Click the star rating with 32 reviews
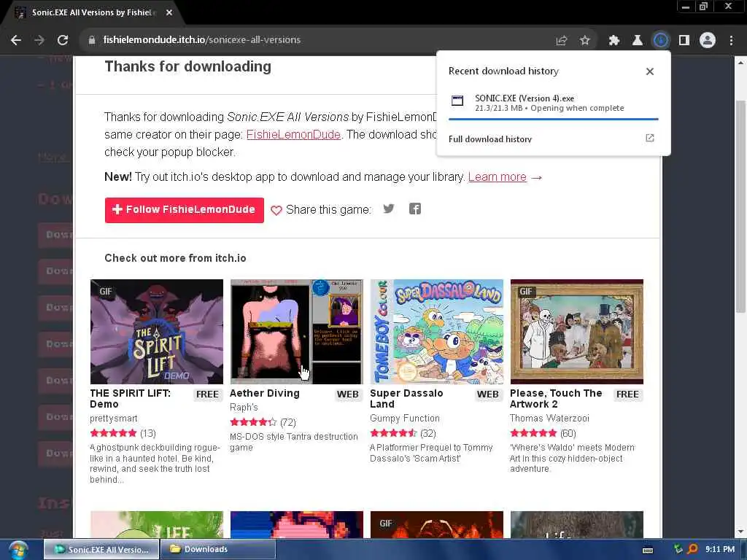 click(403, 433)
